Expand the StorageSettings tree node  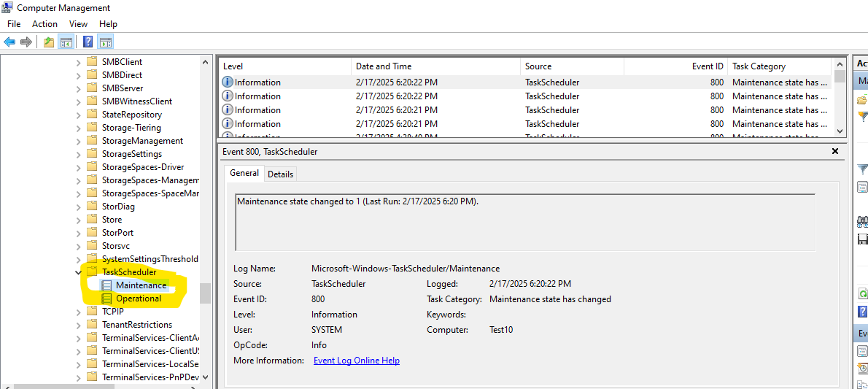(x=78, y=154)
